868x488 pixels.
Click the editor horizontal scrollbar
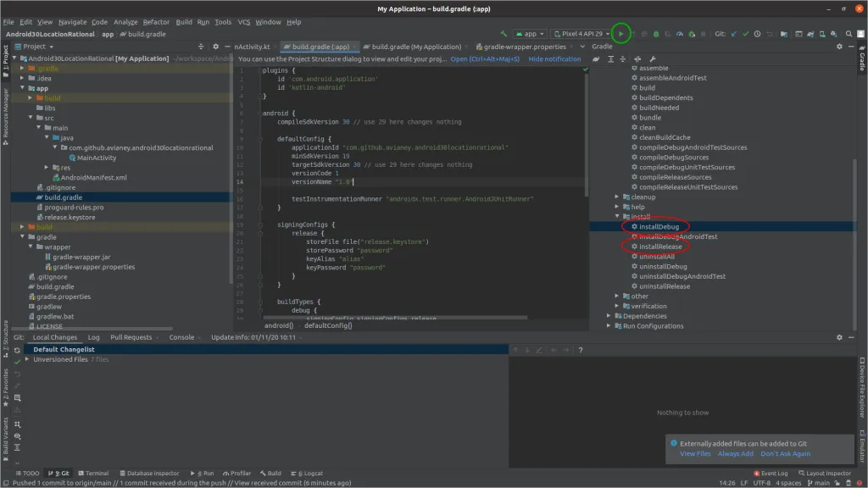[395, 318]
